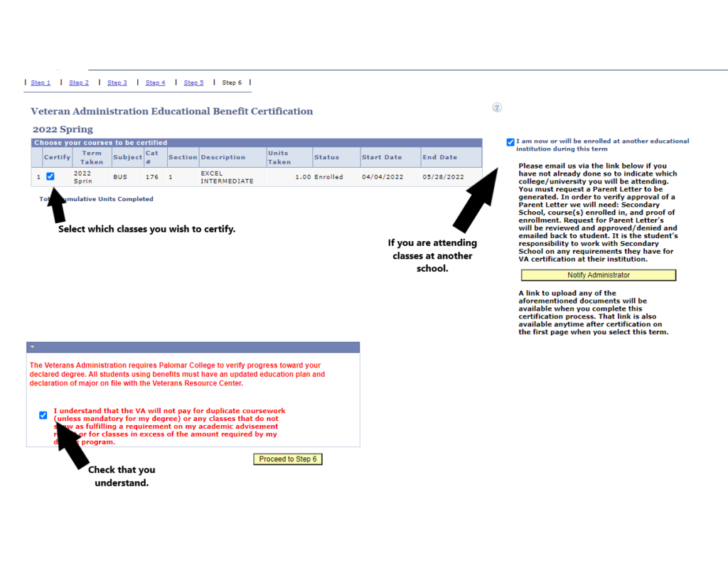Viewport: 728px width, 583px height.
Task: Click the Description column header
Action: pyautogui.click(x=223, y=157)
